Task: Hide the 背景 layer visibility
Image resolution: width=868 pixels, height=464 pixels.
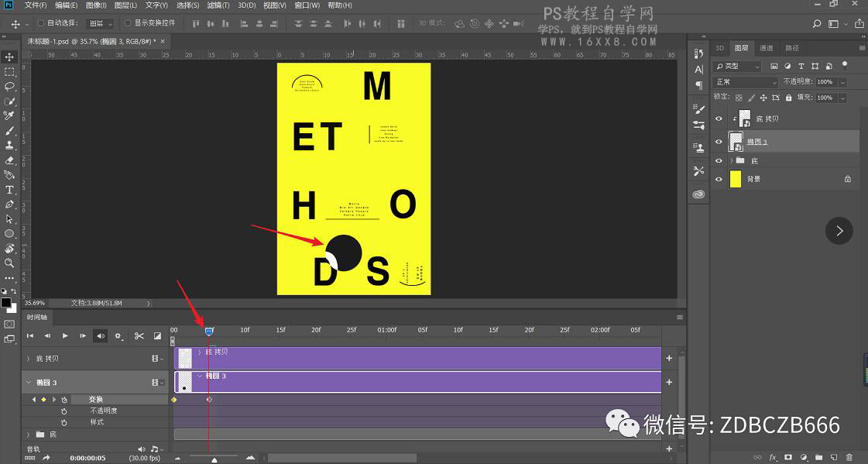Action: pos(719,178)
